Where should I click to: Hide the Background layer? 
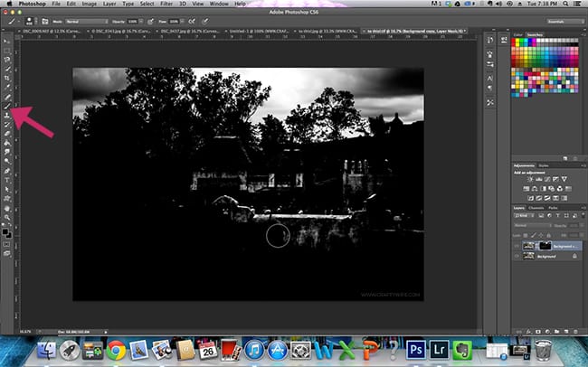[x=517, y=256]
